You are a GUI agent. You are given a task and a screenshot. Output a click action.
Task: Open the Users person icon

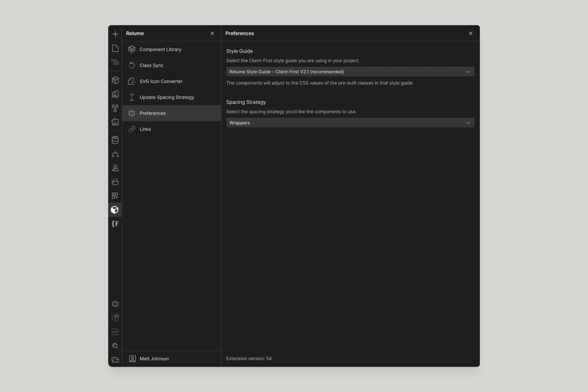pos(115,168)
